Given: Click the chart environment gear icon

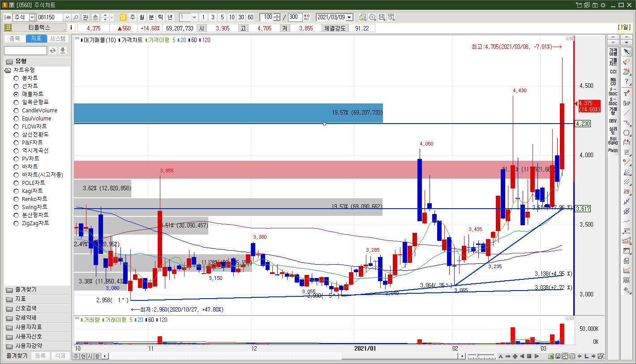Looking at the screenshot, I should pos(372,17).
